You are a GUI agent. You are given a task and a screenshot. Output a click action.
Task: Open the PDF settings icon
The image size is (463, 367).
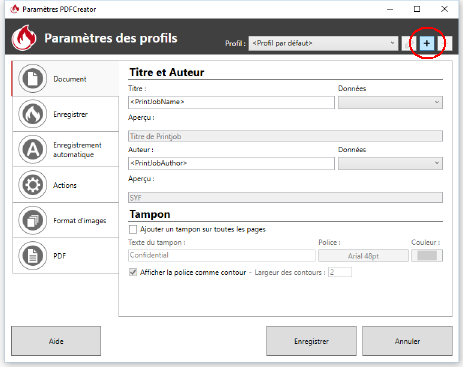[x=33, y=256]
